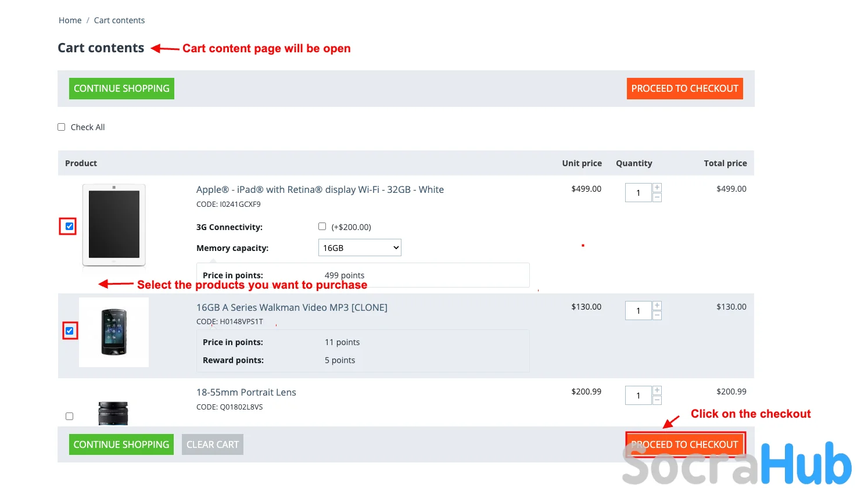Tick the Check All checkbox
This screenshot has width=868, height=488.
61,127
